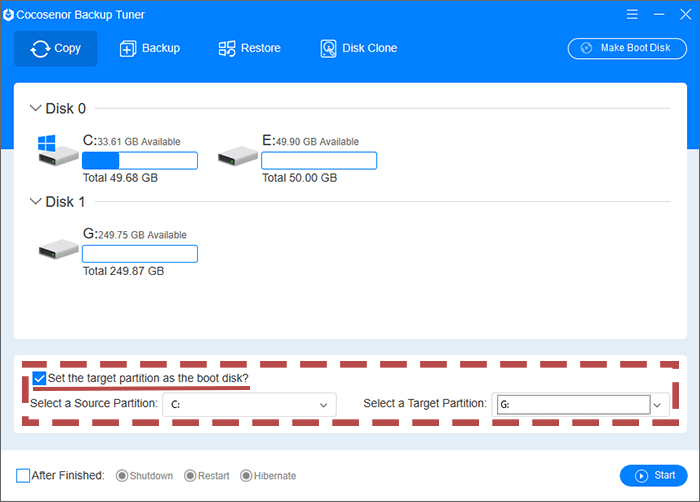Screen dimensions: 700x502
Task: Select the C: Windows drive icon
Action: [x=58, y=151]
